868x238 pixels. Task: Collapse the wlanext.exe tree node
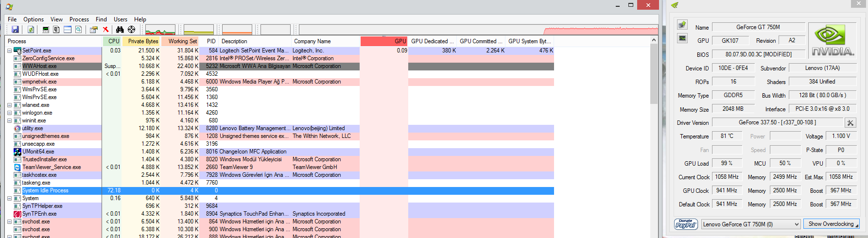point(9,105)
